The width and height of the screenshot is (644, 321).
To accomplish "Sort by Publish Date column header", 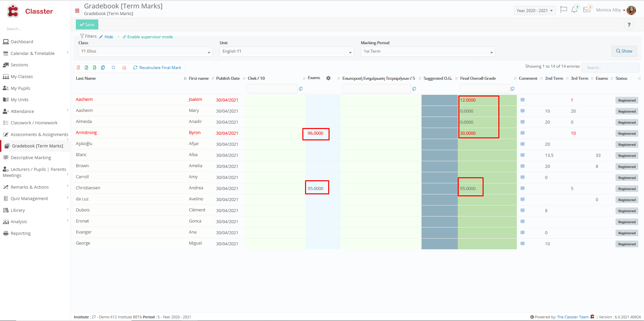I will 228,78.
